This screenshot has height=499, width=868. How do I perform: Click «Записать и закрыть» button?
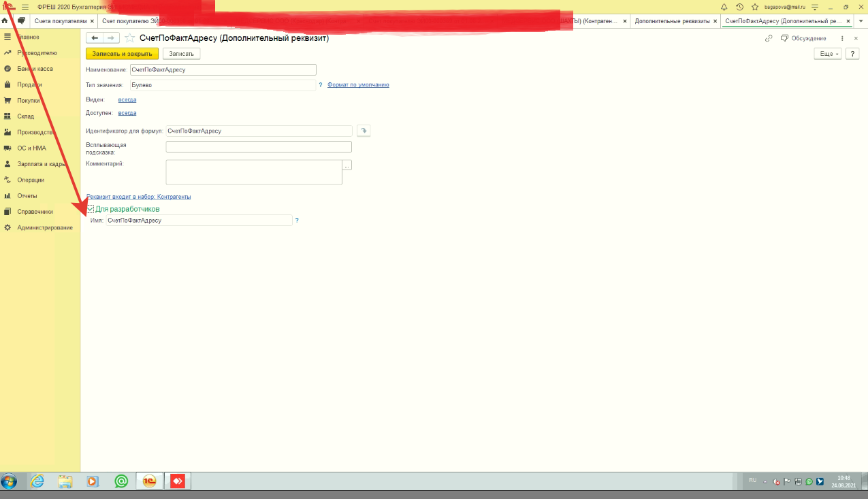(x=122, y=54)
